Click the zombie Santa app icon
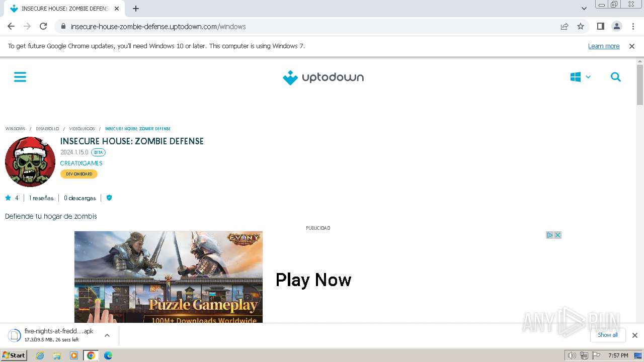 pos(30,162)
